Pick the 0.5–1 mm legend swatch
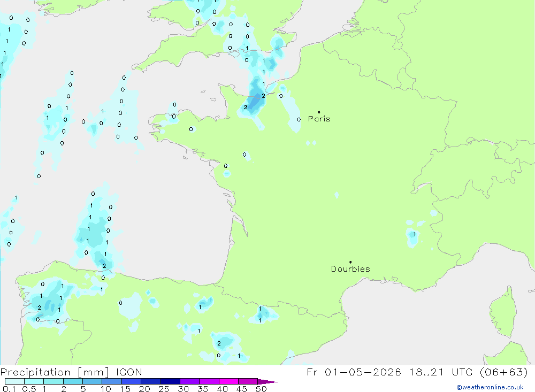 [34, 381]
